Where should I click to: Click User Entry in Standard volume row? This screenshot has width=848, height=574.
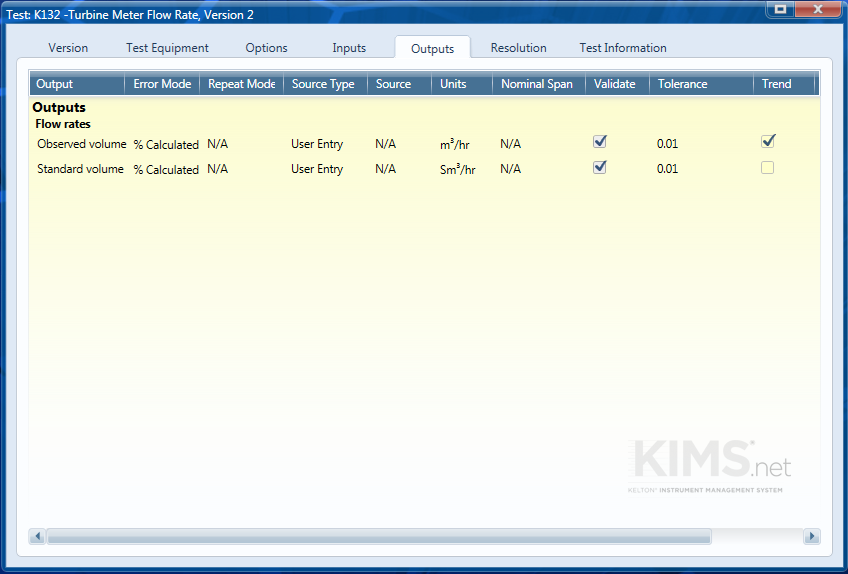point(317,169)
